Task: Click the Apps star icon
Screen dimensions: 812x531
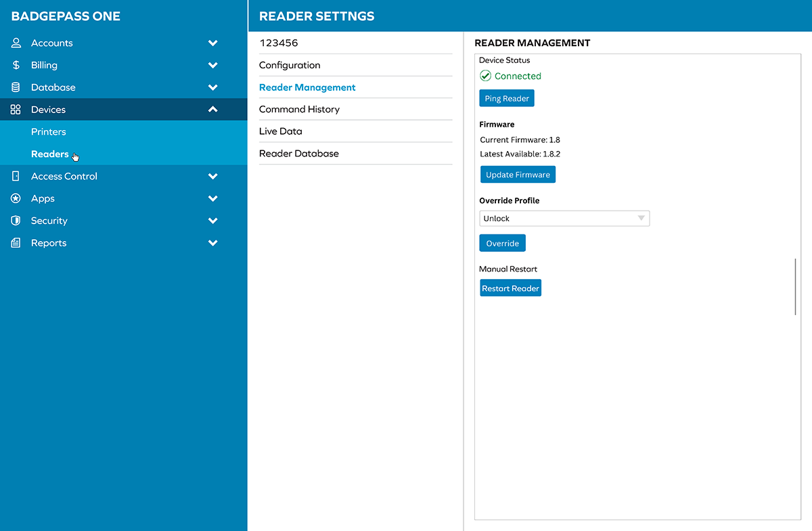Action: tap(16, 198)
